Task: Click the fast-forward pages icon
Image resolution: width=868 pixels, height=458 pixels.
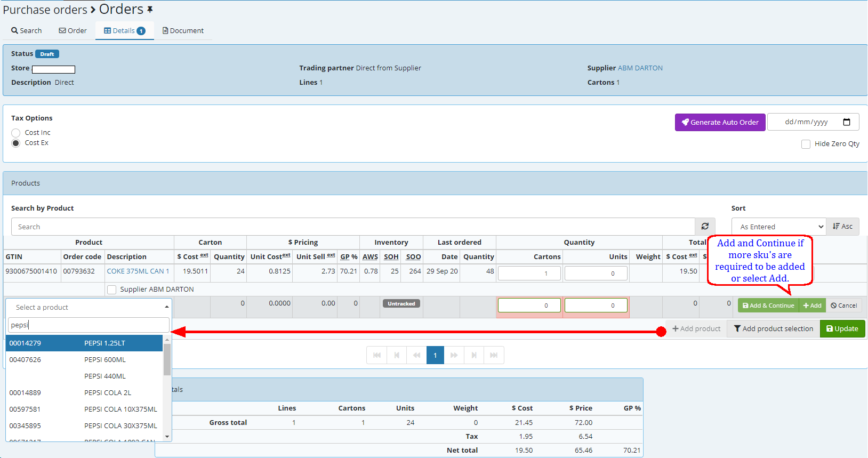Action: coord(454,355)
